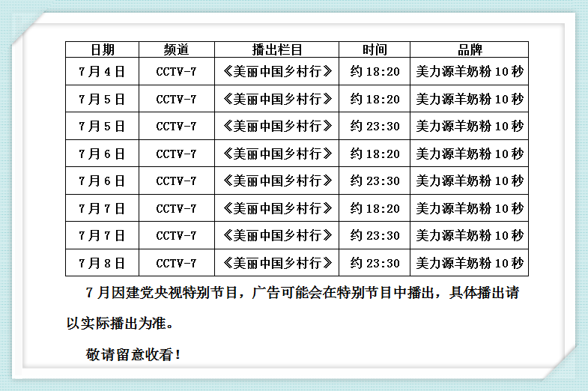This screenshot has width=588, height=391.
Task: Select 《美丽中国乡村行》 in the 7月8日 row
Action: [276, 263]
